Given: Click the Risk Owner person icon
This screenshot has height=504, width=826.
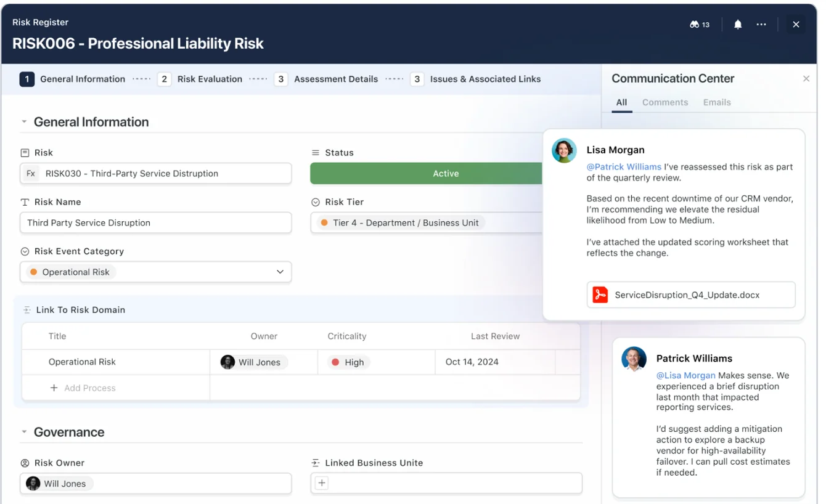Looking at the screenshot, I should point(25,463).
